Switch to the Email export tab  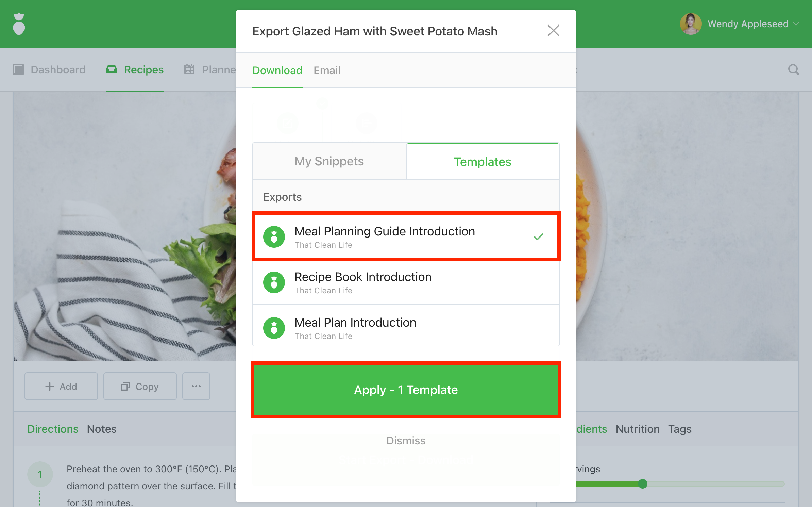[x=327, y=70]
